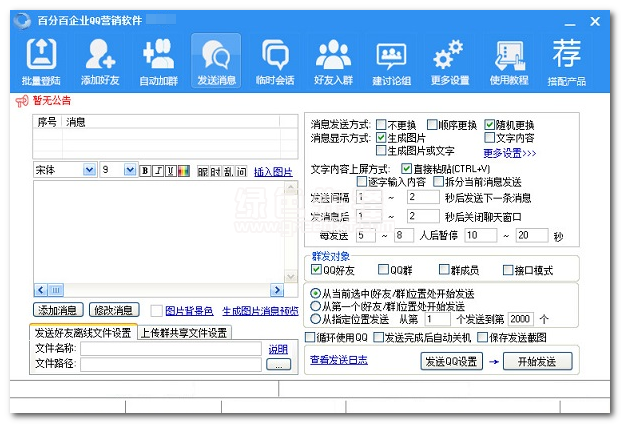Enable 循环使用QQ checkbox
Viewport: 621px width, 424px height.
[x=310, y=338]
